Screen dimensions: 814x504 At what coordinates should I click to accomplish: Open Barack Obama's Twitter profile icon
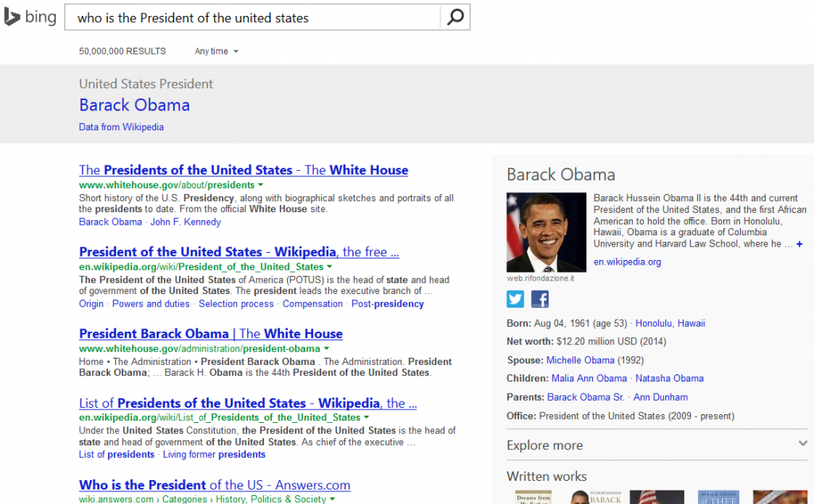pyautogui.click(x=515, y=299)
